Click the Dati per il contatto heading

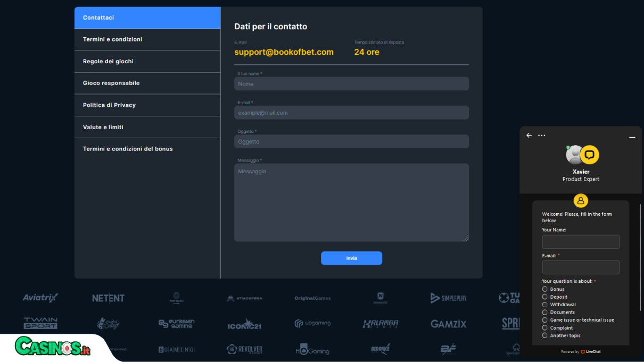pos(270,27)
